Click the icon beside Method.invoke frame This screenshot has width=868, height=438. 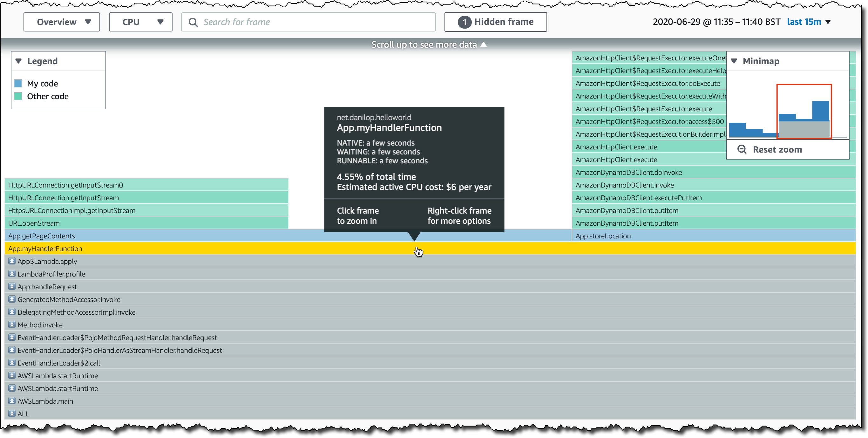tap(12, 325)
